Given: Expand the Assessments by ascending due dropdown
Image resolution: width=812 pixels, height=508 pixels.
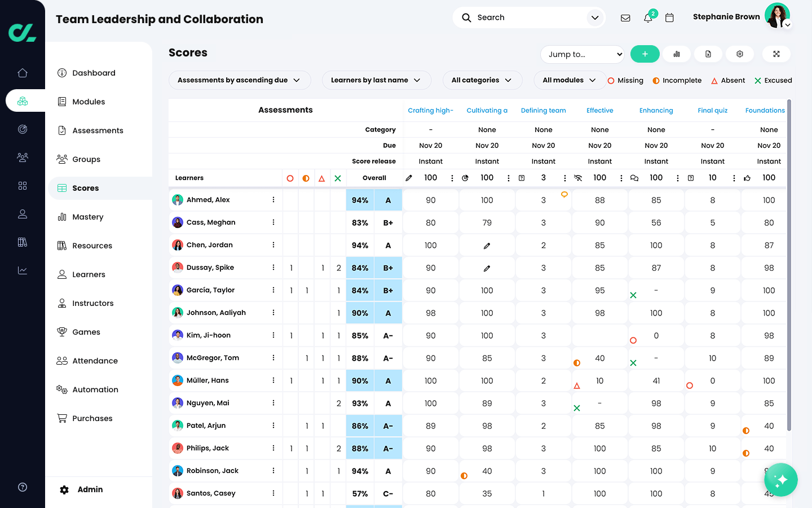Looking at the screenshot, I should point(239,80).
